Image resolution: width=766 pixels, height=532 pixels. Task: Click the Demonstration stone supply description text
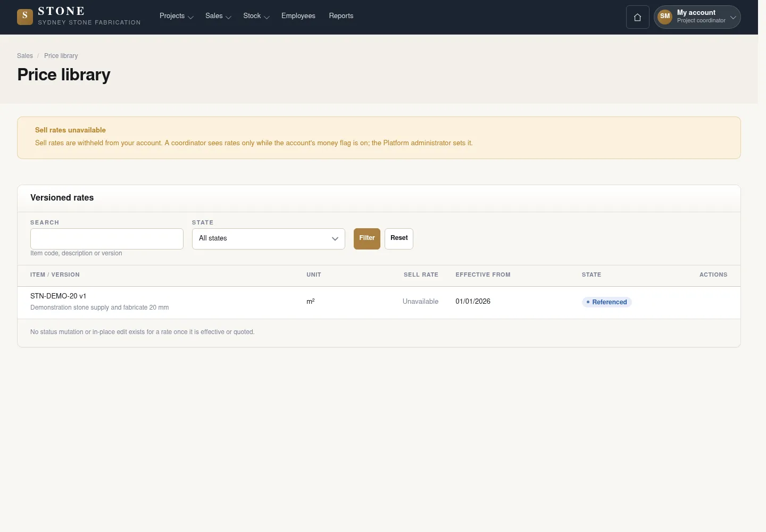coord(99,307)
